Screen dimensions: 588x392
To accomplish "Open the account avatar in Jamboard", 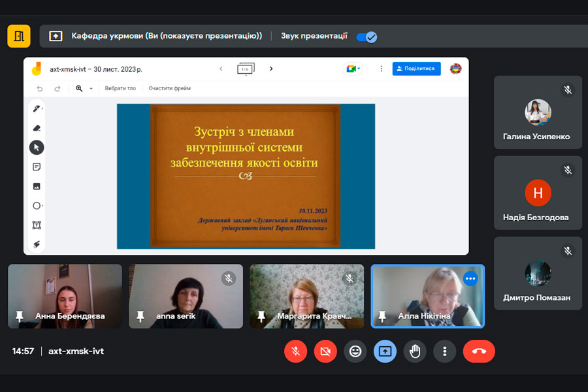I will click(x=455, y=69).
